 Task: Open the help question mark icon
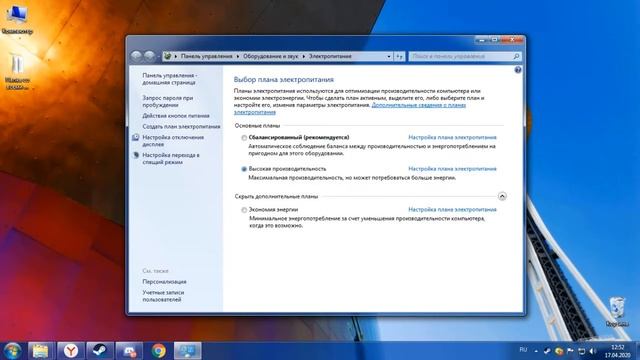point(518,70)
